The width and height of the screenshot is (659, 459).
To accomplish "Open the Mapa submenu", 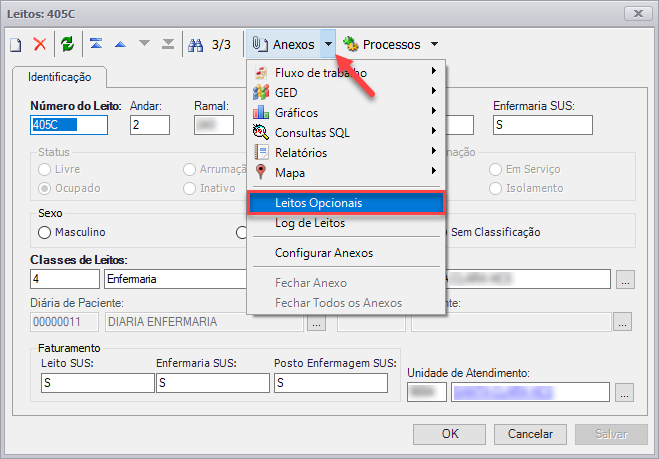I will point(346,172).
